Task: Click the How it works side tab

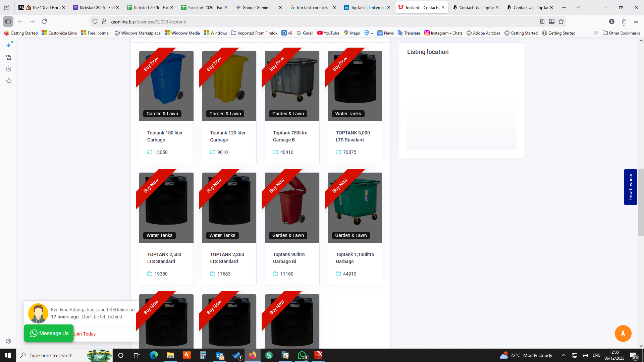Action: (x=630, y=187)
